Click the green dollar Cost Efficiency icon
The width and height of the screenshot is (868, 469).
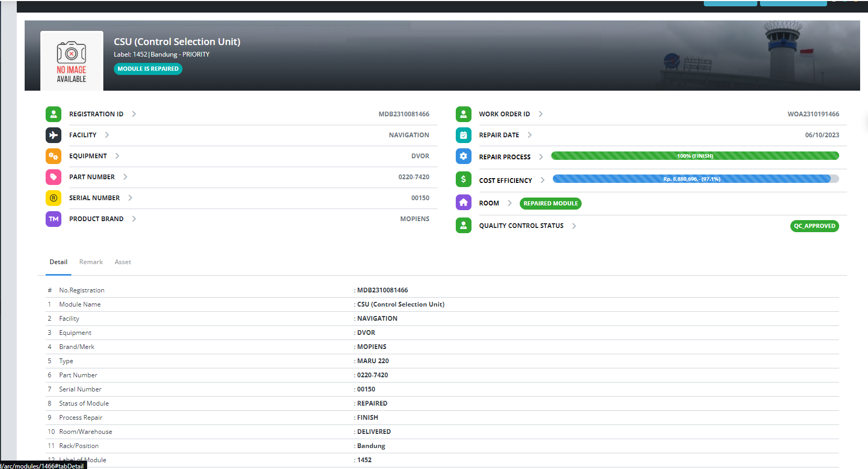(x=464, y=179)
